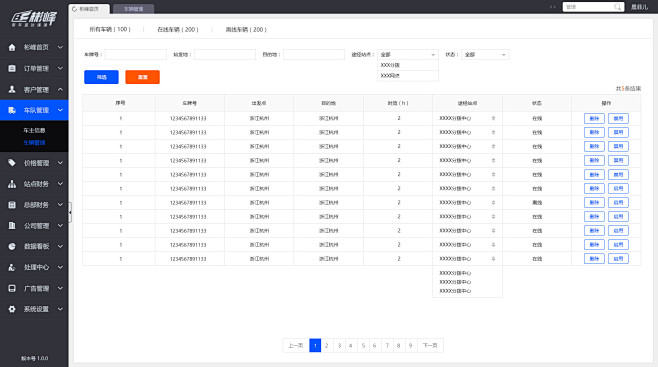Open the 途经站点 dropdown showing 全部

click(407, 55)
